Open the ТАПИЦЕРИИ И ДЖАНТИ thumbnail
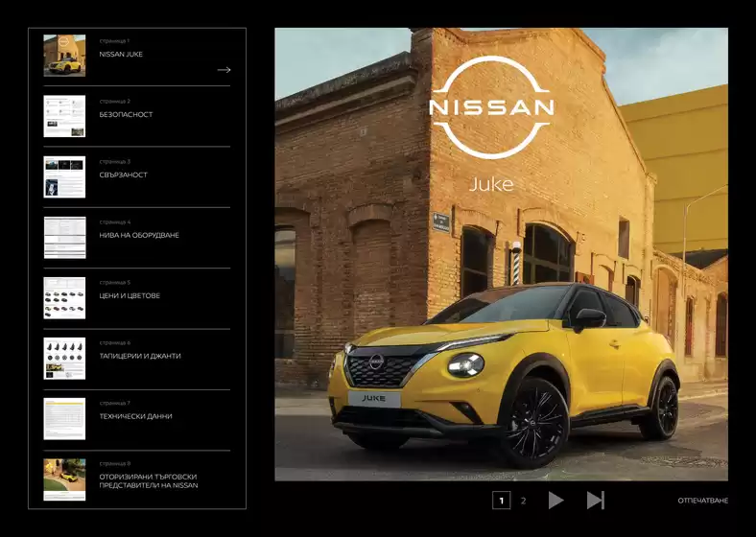Screen dimensions: 756x537 click(x=64, y=359)
